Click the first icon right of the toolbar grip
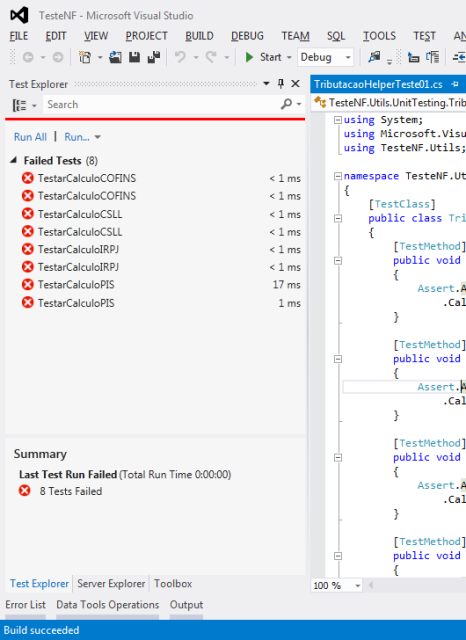466x640 pixels. pyautogui.click(x=413, y=58)
